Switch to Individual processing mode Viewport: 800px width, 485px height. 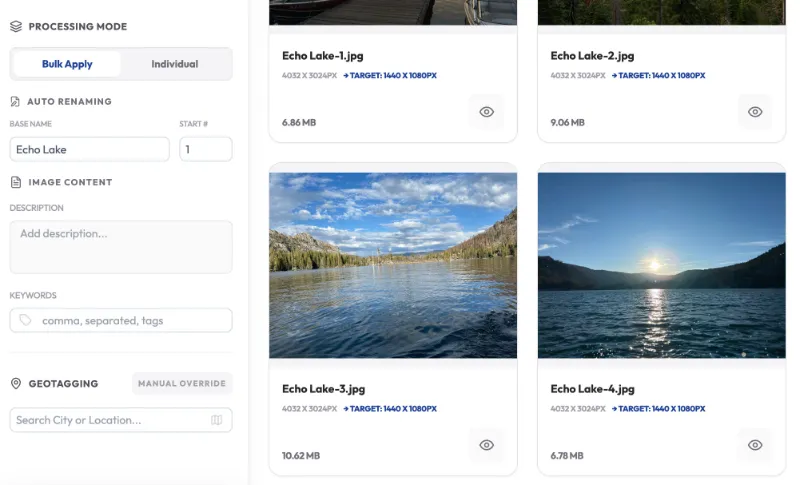pos(174,64)
